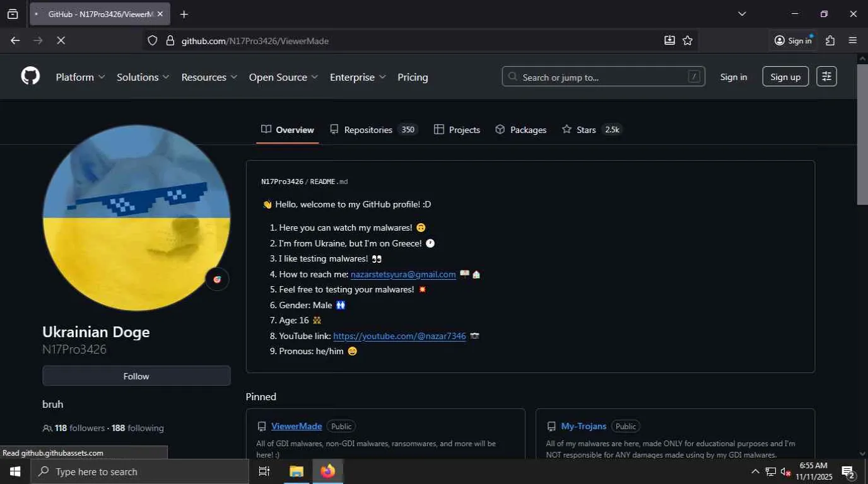868x484 pixels.
Task: Click the Firefox icon on the taskbar
Action: (328, 471)
